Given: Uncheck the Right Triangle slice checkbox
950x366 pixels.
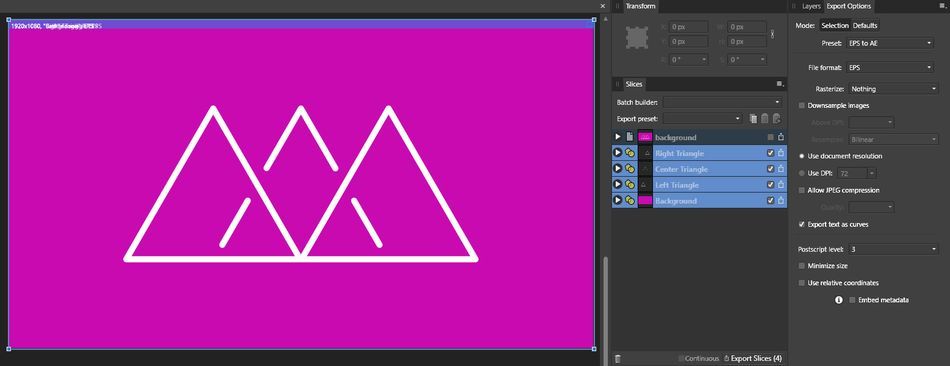Looking at the screenshot, I should tap(770, 153).
